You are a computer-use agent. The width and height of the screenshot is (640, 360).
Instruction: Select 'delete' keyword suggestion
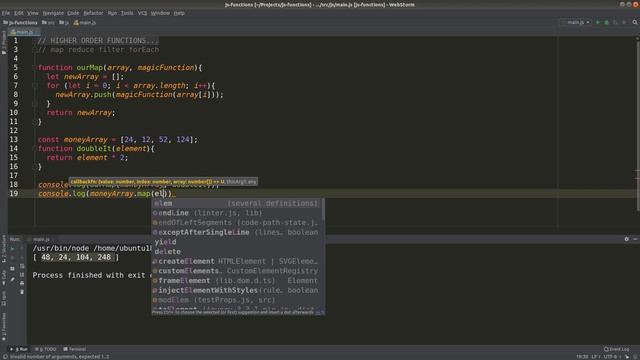tap(237, 252)
